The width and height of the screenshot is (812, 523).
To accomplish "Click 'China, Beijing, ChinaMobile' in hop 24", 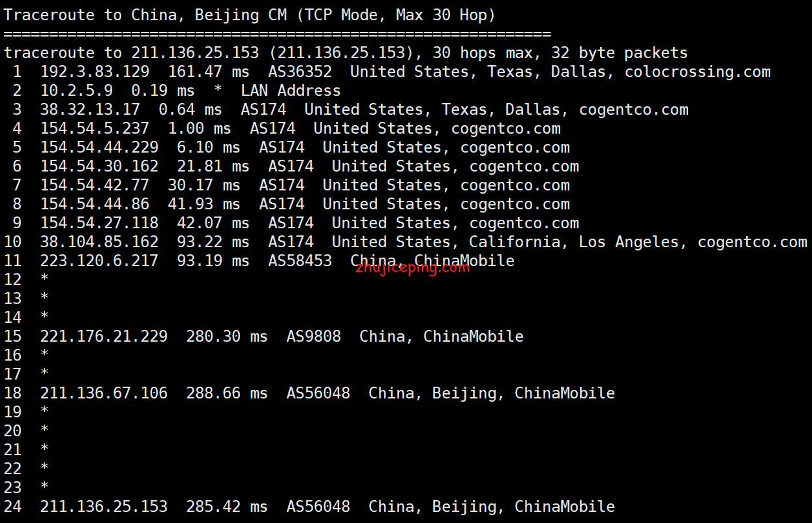I will coord(492,507).
